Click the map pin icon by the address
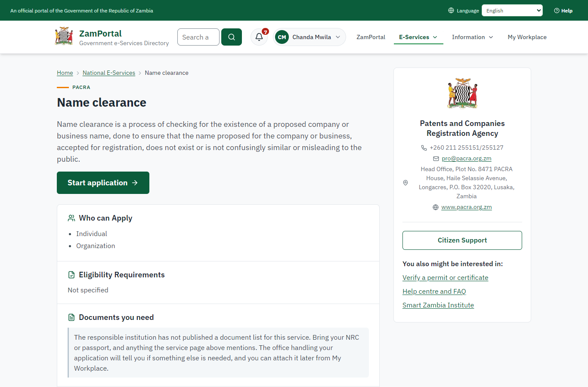Image resolution: width=588 pixels, height=387 pixels. click(405, 183)
